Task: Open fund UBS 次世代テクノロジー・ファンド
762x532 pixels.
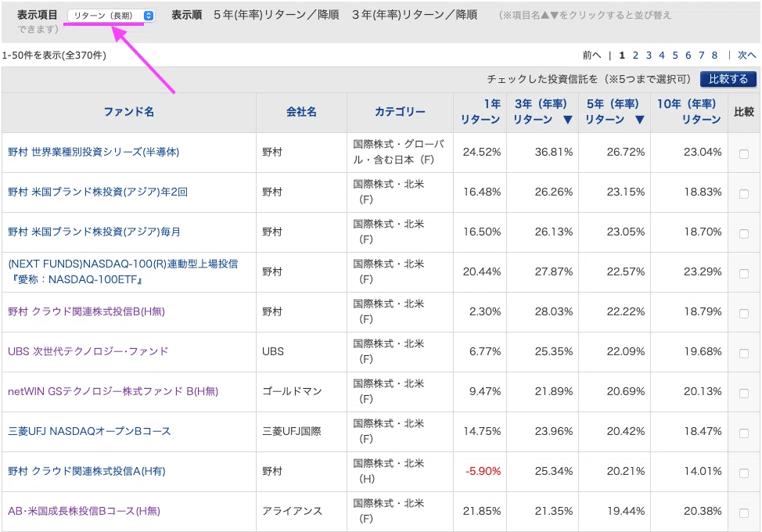Action: pyautogui.click(x=88, y=351)
